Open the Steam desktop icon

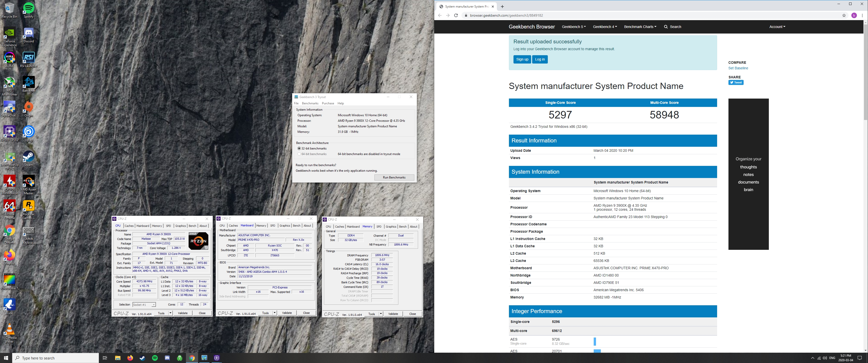pyautogui.click(x=29, y=158)
